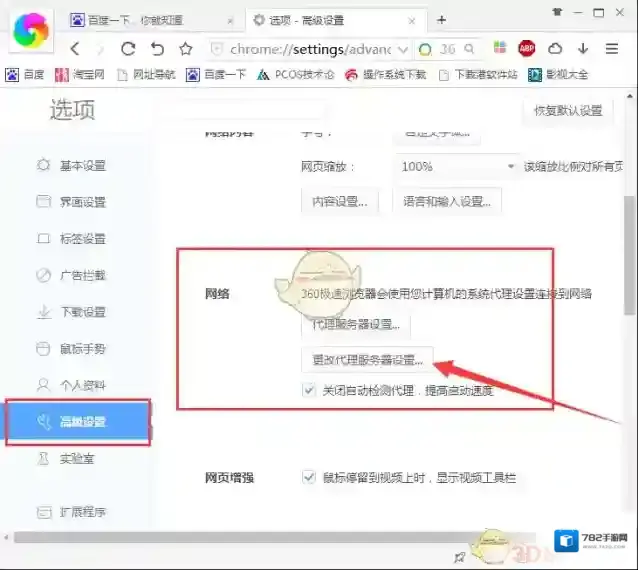Viewport: 638px width, 570px height.
Task: Reload the page with refresh icon
Action: pyautogui.click(x=128, y=49)
